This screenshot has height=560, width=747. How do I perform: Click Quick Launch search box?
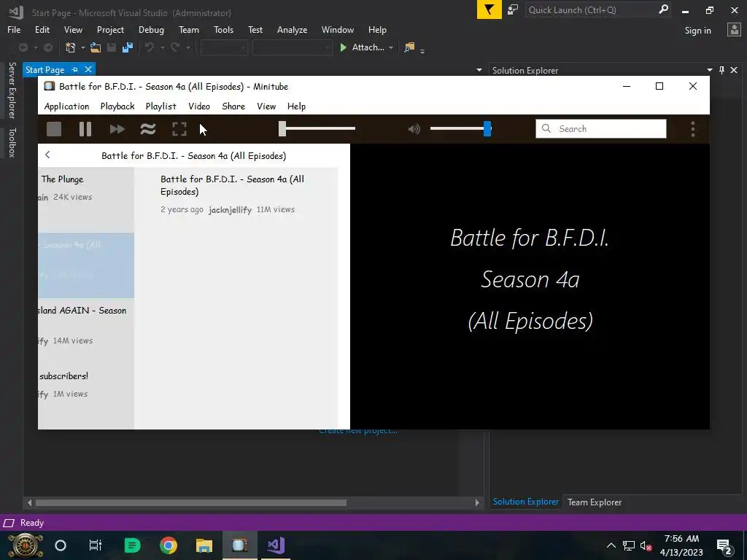pos(598,9)
